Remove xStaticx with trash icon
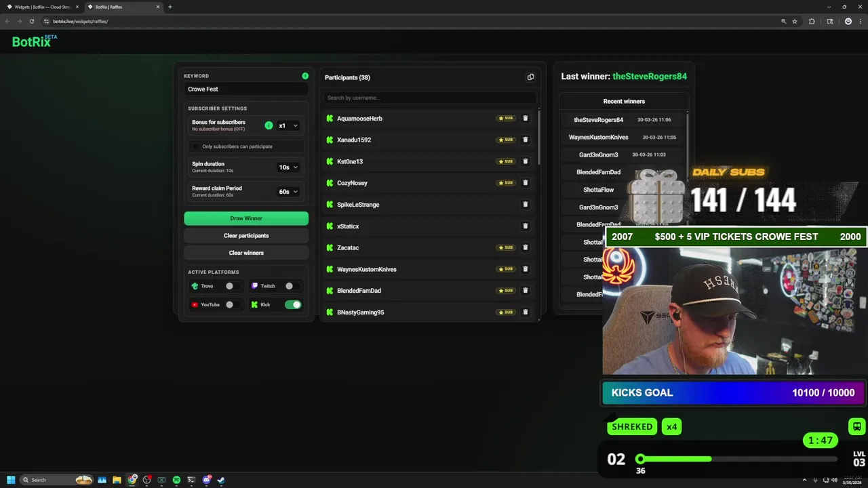Viewport: 868px width, 488px height. tap(525, 226)
